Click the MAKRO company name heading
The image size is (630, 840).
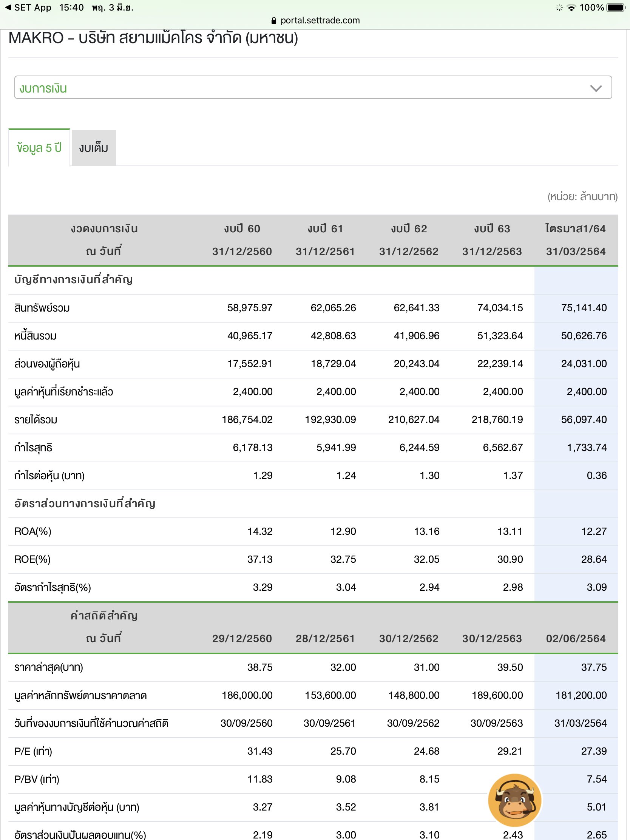point(153,38)
